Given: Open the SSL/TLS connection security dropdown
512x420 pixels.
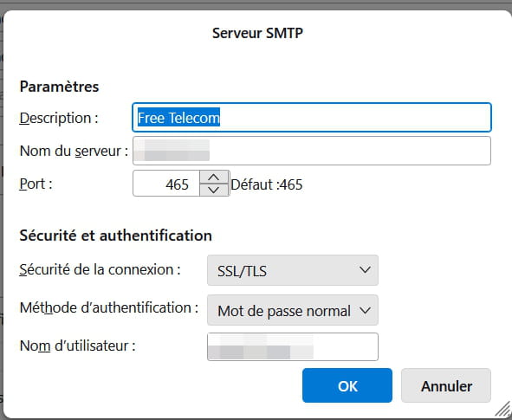Looking at the screenshot, I should [293, 270].
